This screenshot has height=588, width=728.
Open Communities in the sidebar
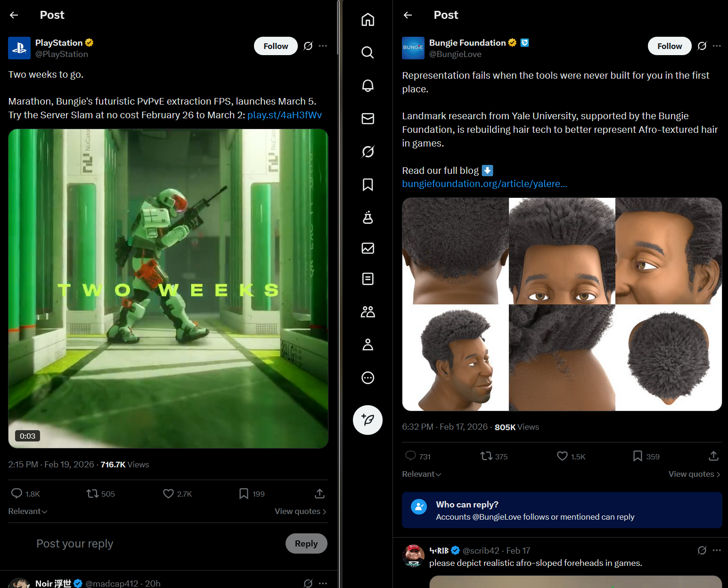(368, 312)
